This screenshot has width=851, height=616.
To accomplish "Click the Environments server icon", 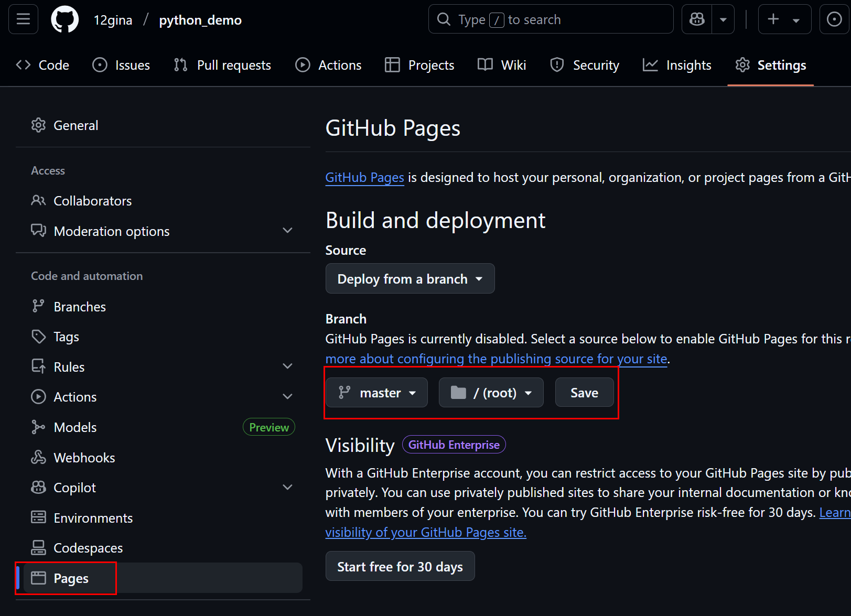I will pos(38,517).
